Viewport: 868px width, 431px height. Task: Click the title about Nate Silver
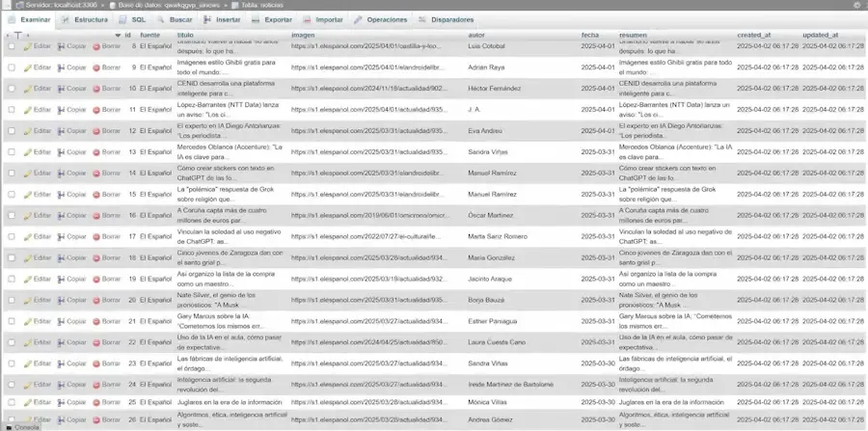click(x=216, y=300)
